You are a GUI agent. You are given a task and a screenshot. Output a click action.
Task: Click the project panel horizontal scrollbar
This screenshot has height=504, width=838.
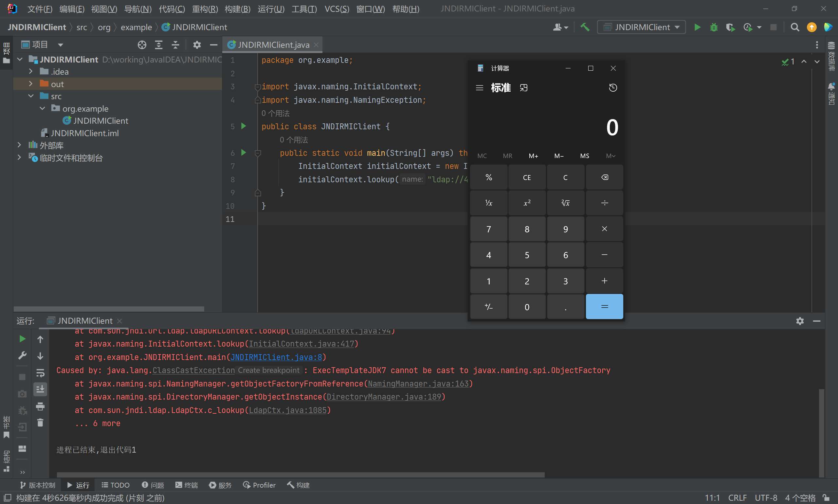coord(109,309)
